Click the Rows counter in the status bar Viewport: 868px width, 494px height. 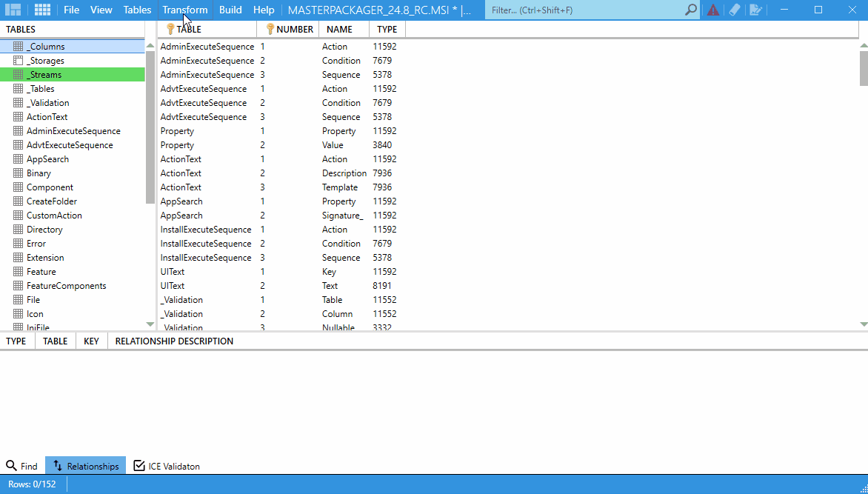33,484
